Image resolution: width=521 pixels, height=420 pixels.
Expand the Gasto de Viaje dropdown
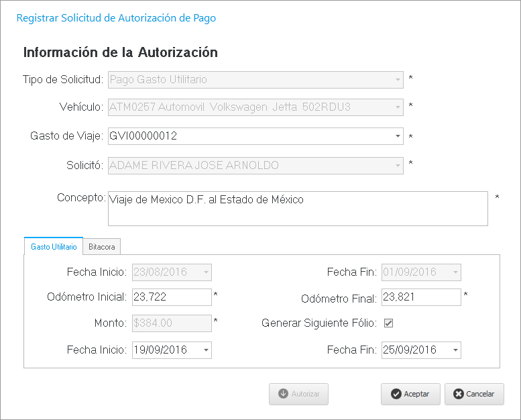point(397,136)
